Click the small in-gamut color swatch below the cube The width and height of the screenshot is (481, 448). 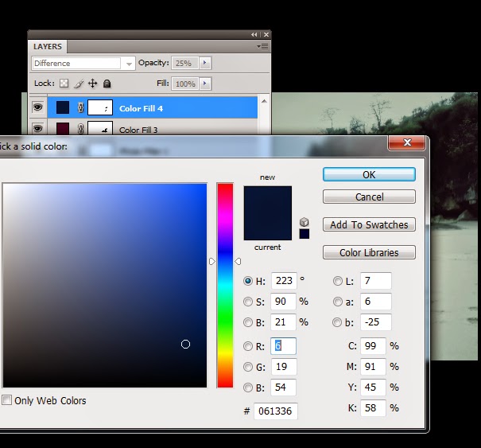[304, 234]
